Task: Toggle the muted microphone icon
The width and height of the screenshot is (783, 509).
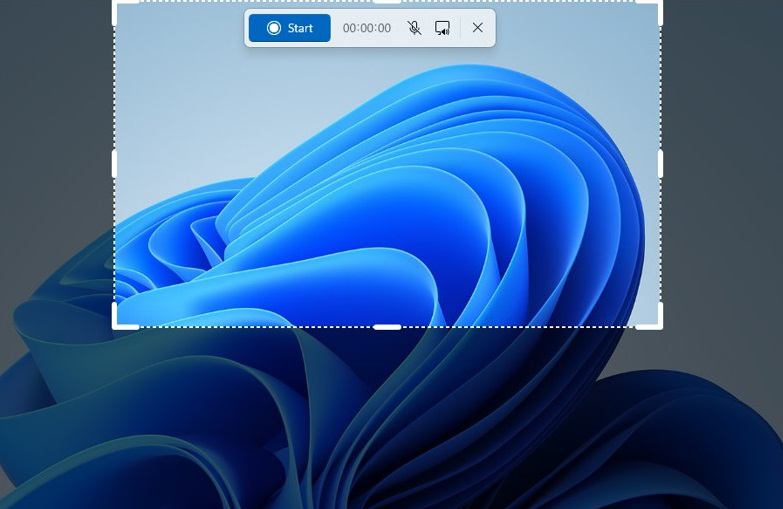Action: [x=414, y=28]
